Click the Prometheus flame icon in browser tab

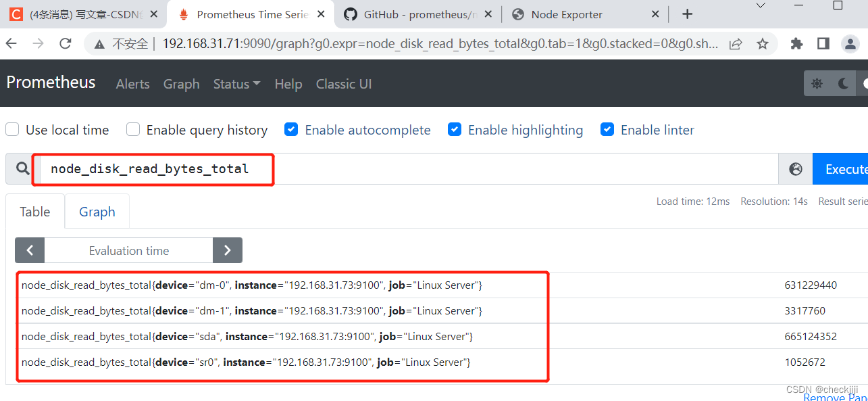click(183, 14)
